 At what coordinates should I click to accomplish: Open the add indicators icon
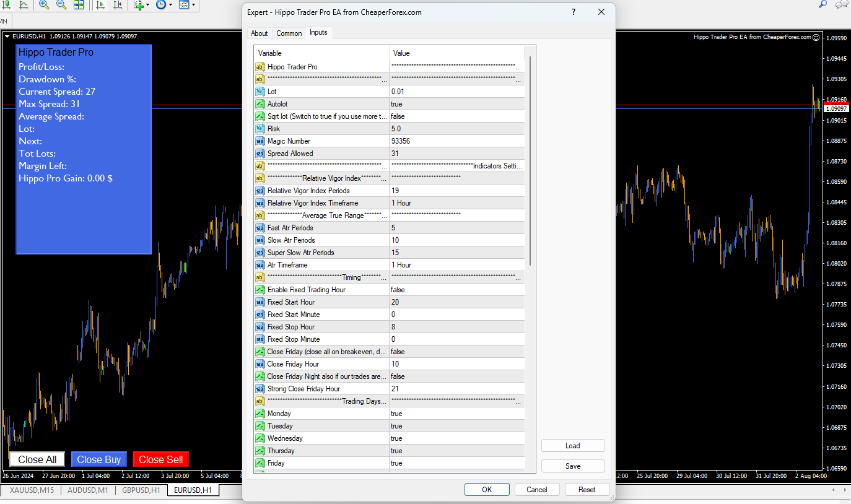pos(139,5)
